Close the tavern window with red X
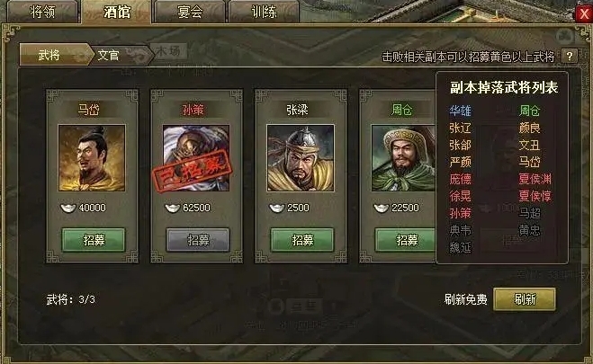593x364 pixels. pos(584,14)
